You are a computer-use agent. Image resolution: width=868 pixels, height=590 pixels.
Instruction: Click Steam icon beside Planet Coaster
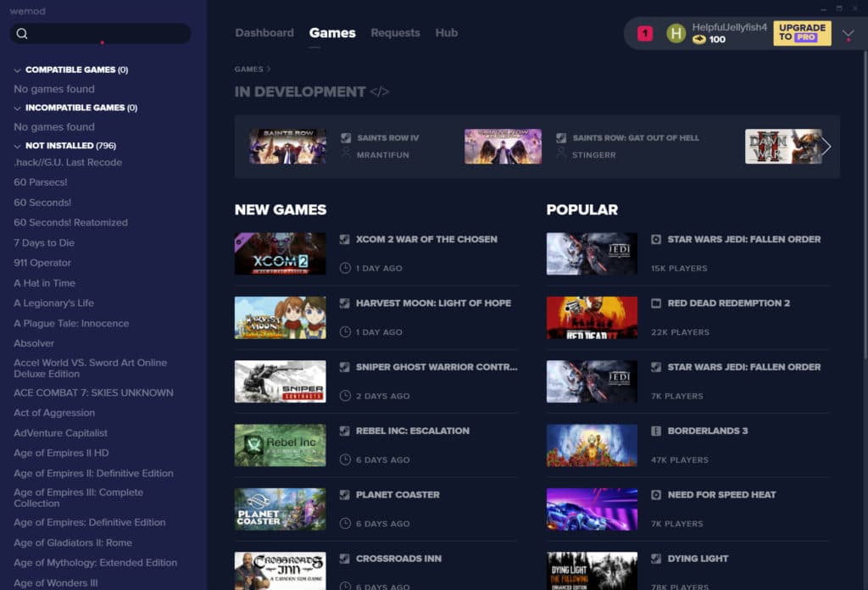tap(344, 495)
